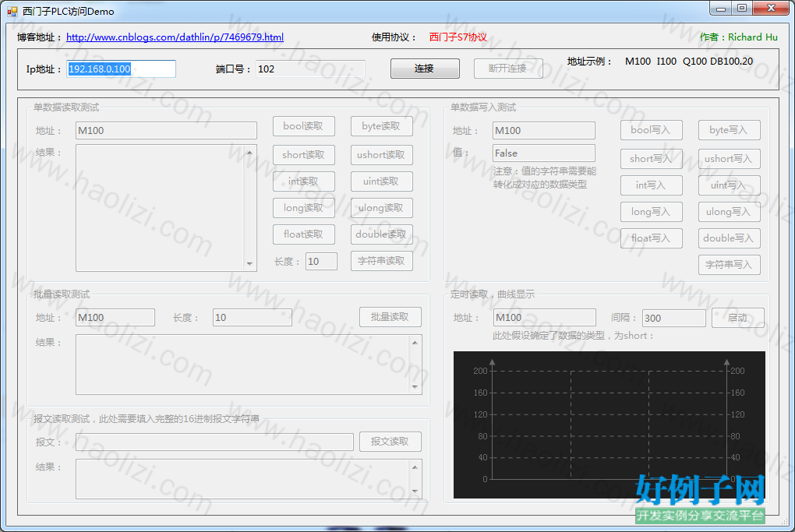The width and height of the screenshot is (795, 532).
Task: Click the batch read 长度 field
Action: pyautogui.click(x=252, y=318)
